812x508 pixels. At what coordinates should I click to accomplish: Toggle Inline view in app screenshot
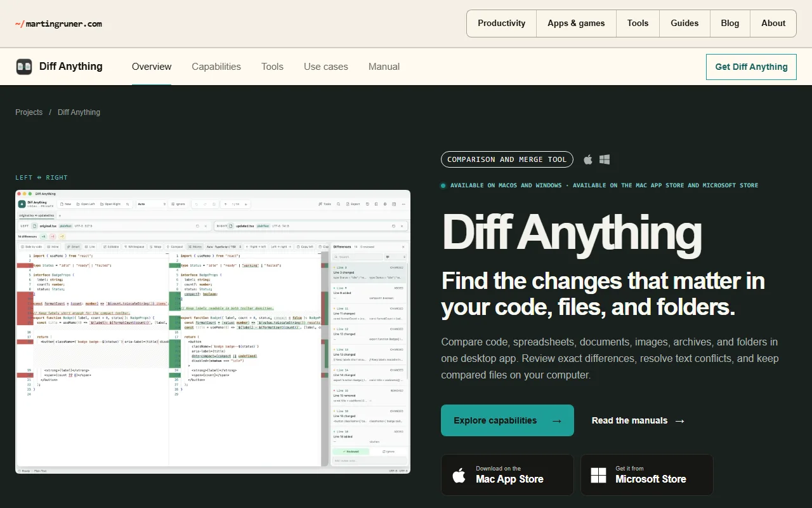(53, 246)
